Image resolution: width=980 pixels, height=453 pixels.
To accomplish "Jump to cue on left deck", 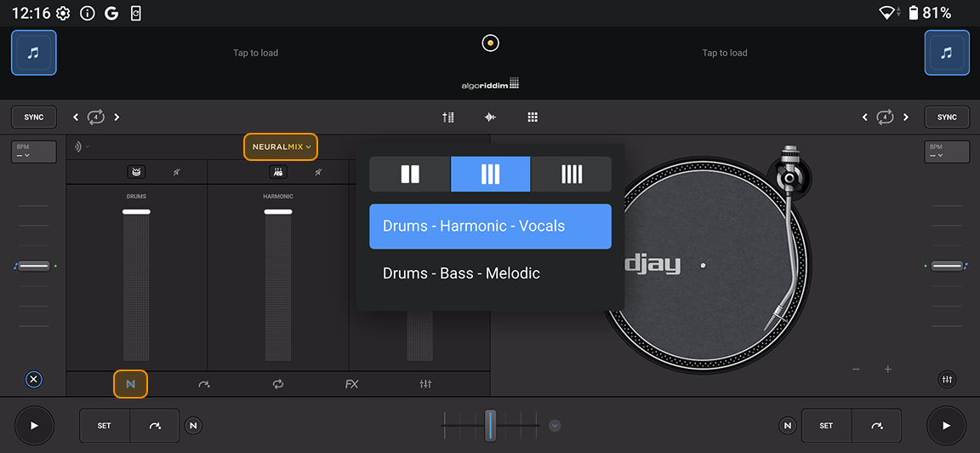I will [154, 426].
